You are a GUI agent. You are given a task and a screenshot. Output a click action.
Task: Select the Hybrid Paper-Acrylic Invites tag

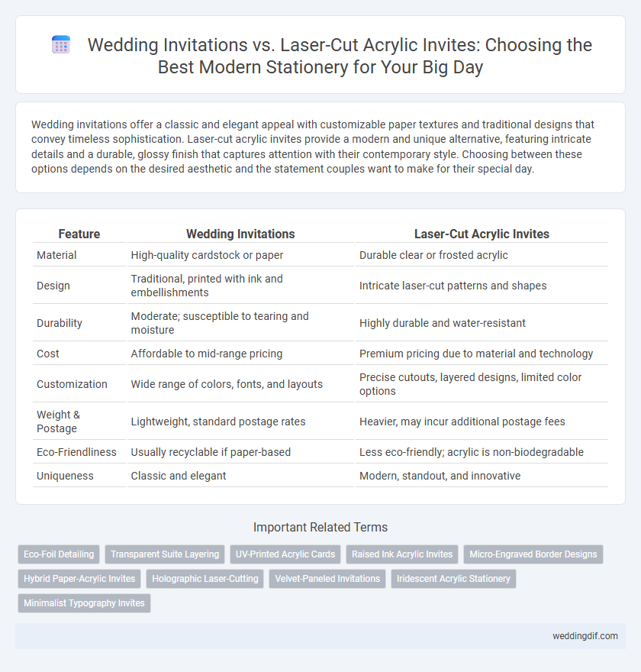click(x=79, y=579)
